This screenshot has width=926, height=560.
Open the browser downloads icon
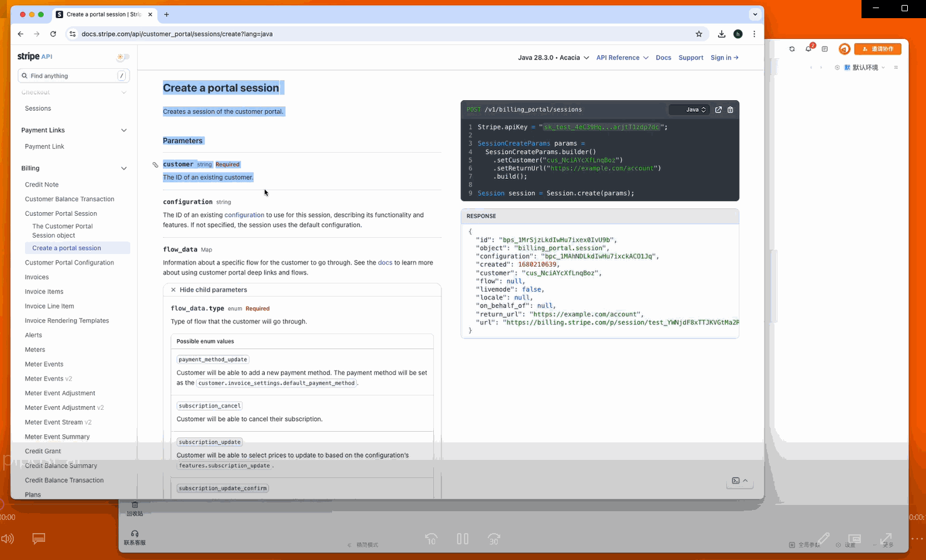click(721, 34)
